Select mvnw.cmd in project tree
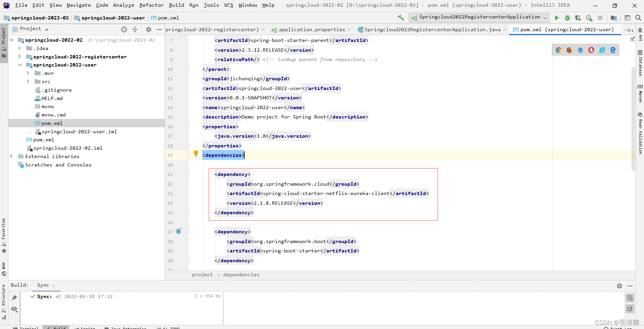This screenshot has width=644, height=329. tap(53, 115)
